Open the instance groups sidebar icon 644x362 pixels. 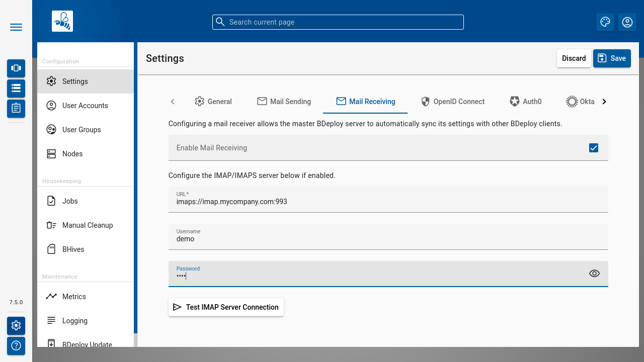[x=16, y=68]
